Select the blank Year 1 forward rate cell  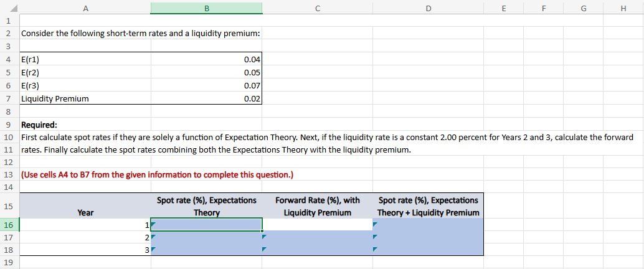pos(317,225)
